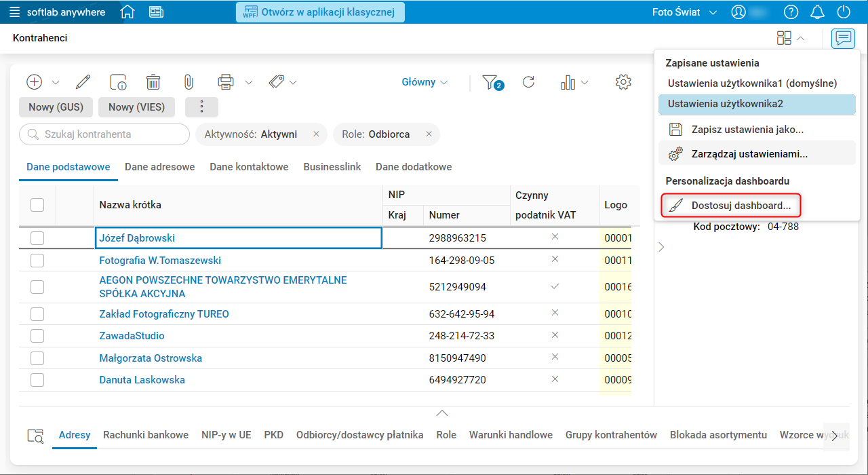Click the power logout icon

tap(844, 12)
